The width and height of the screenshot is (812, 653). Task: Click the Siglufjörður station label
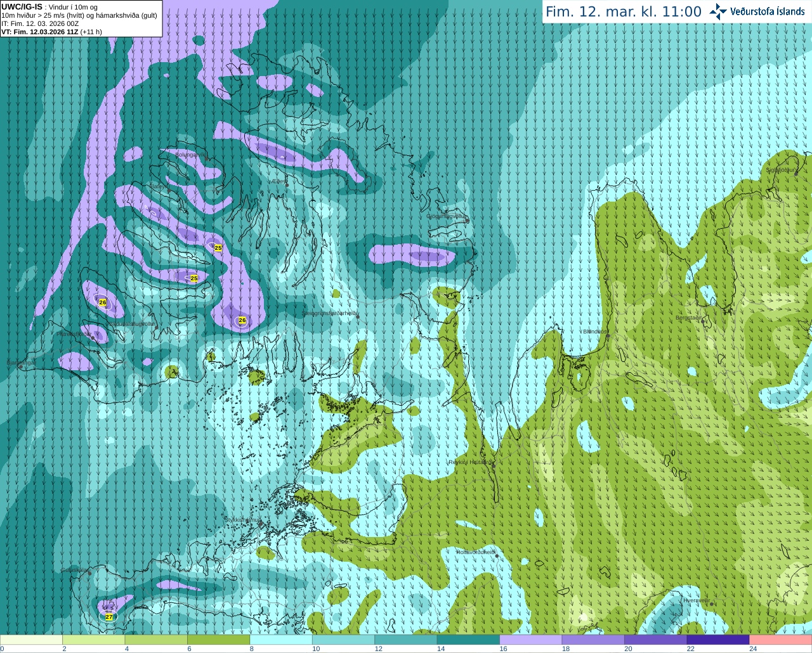click(x=781, y=170)
